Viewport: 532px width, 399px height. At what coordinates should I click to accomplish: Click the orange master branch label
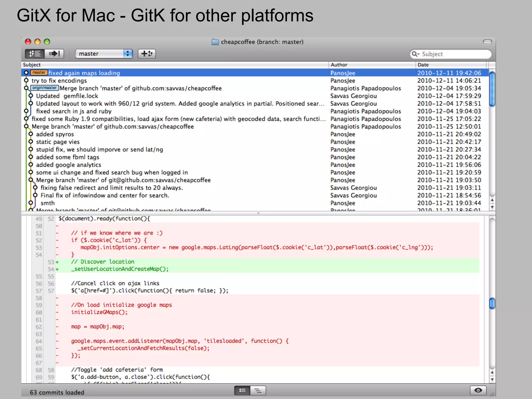[39, 73]
